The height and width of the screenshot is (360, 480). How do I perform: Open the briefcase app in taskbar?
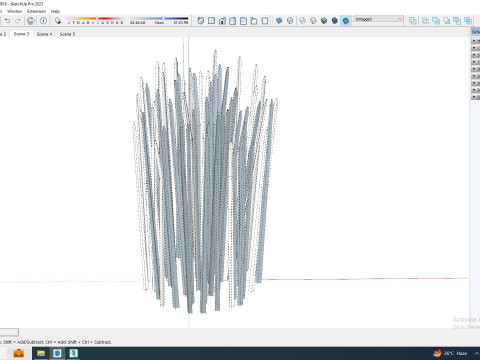[x=19, y=353]
